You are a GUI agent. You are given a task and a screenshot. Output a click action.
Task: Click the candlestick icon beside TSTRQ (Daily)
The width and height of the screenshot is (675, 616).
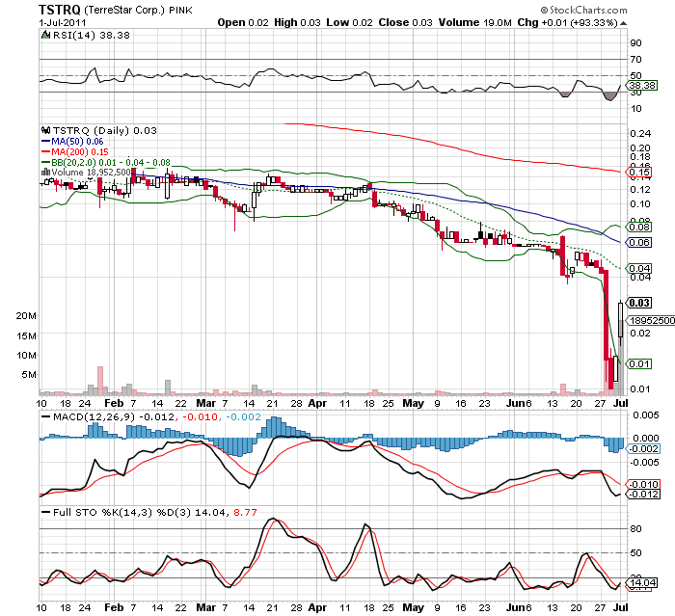45,130
